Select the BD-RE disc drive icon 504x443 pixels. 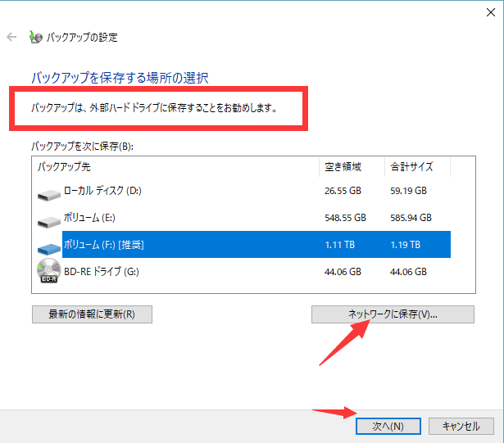click(x=49, y=270)
